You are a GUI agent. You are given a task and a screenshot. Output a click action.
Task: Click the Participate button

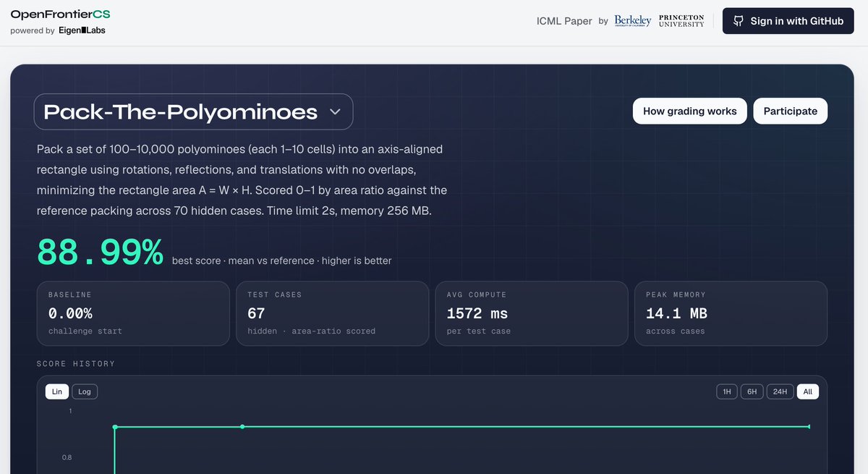791,111
